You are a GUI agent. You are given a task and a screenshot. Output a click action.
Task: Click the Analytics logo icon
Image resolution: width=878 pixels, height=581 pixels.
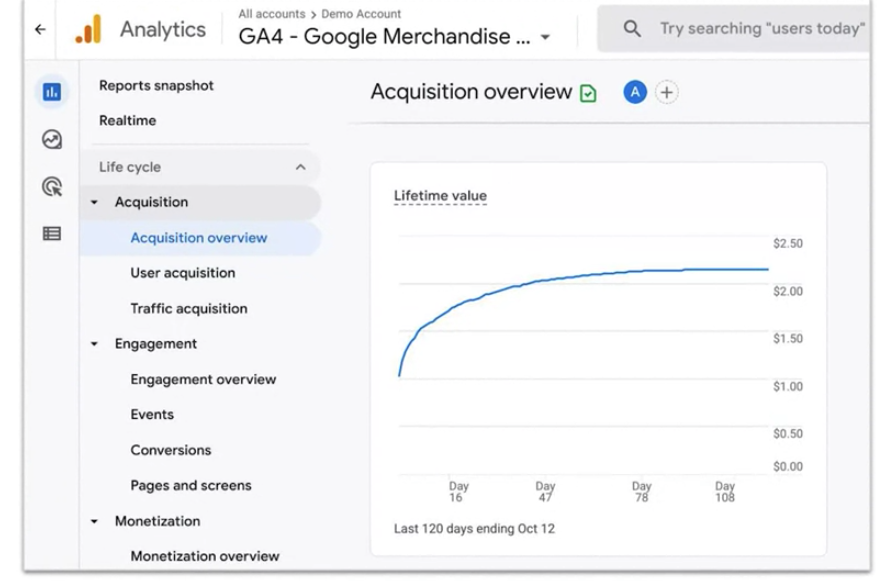click(x=88, y=29)
